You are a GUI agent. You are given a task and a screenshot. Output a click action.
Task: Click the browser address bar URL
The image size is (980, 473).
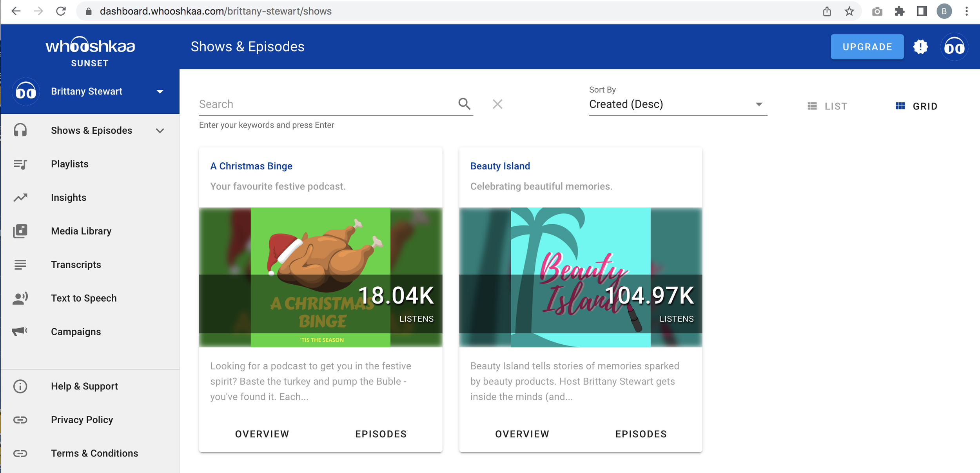(x=216, y=11)
